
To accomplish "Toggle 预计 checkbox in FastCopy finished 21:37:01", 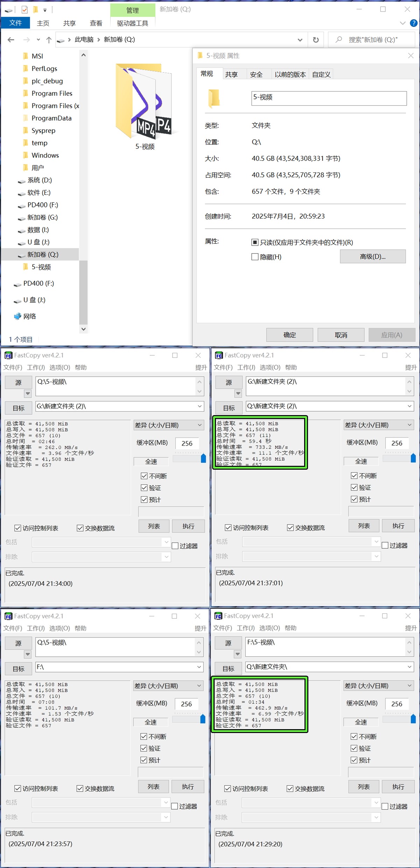I will click(x=354, y=499).
